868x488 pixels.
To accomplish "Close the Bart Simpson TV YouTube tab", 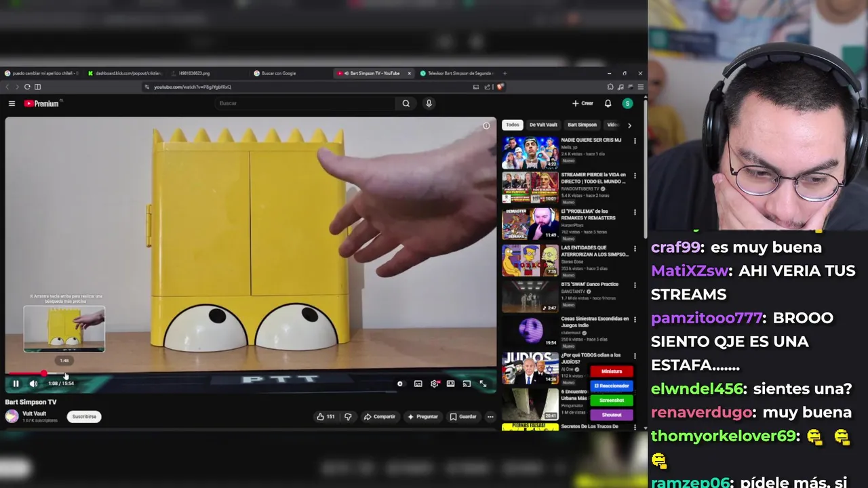I will pyautogui.click(x=409, y=73).
